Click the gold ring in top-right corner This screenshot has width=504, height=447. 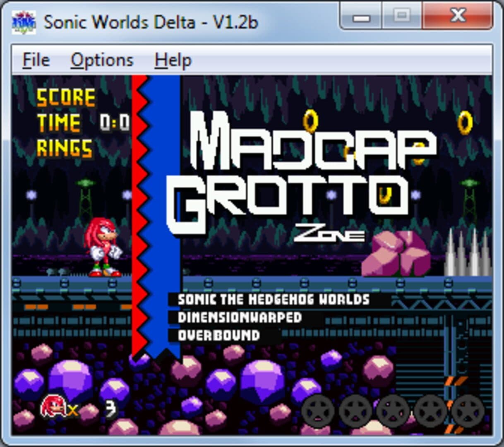coord(465,123)
